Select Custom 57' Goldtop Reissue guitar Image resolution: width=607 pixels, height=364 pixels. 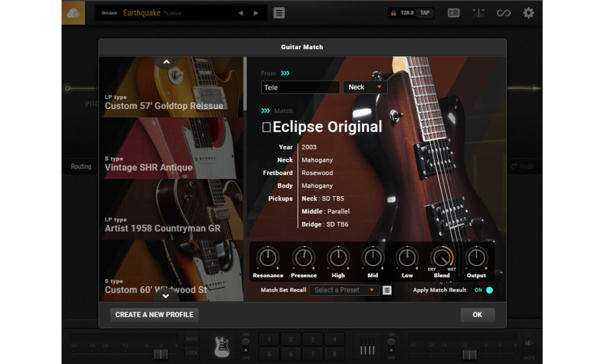[x=171, y=87]
